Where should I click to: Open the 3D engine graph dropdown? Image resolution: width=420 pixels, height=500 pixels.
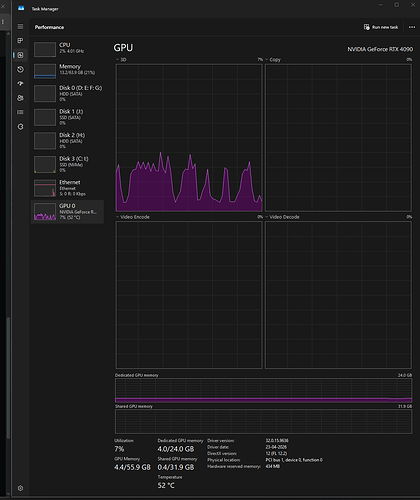click(121, 60)
